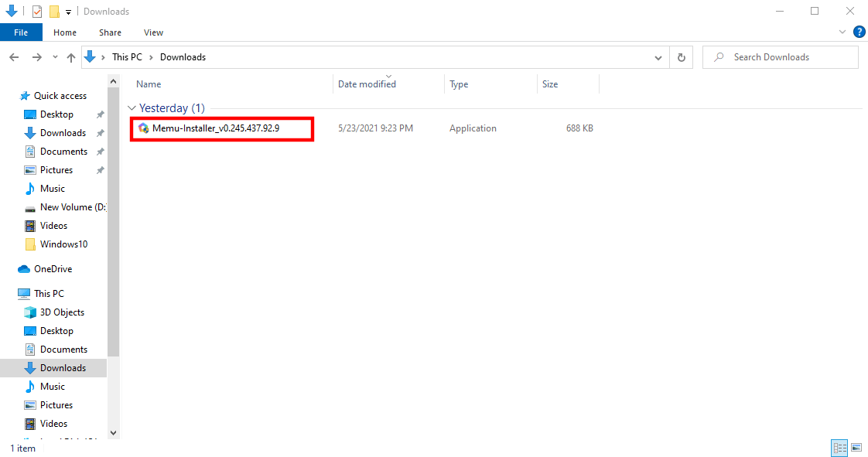Sort by the Type column header

coord(458,84)
